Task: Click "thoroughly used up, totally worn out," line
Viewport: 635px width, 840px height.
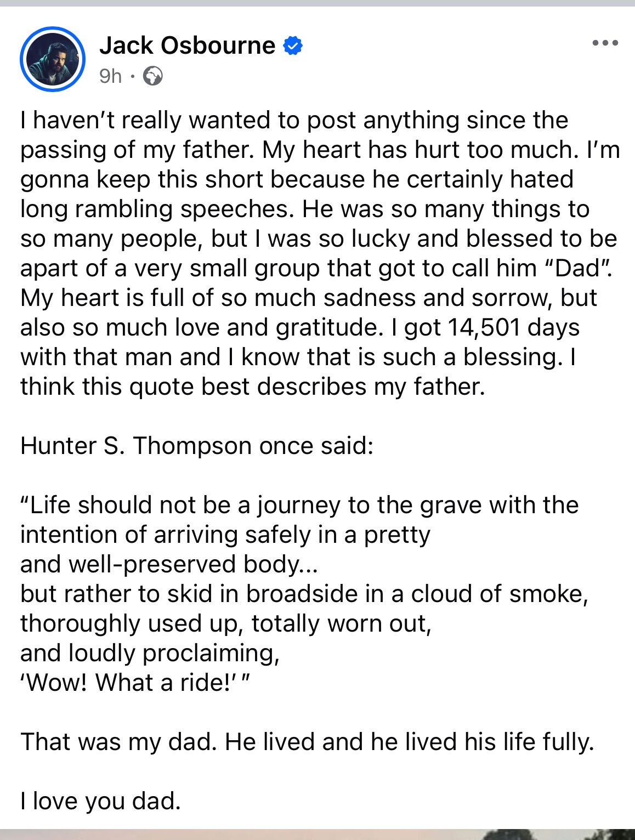Action: tap(226, 623)
